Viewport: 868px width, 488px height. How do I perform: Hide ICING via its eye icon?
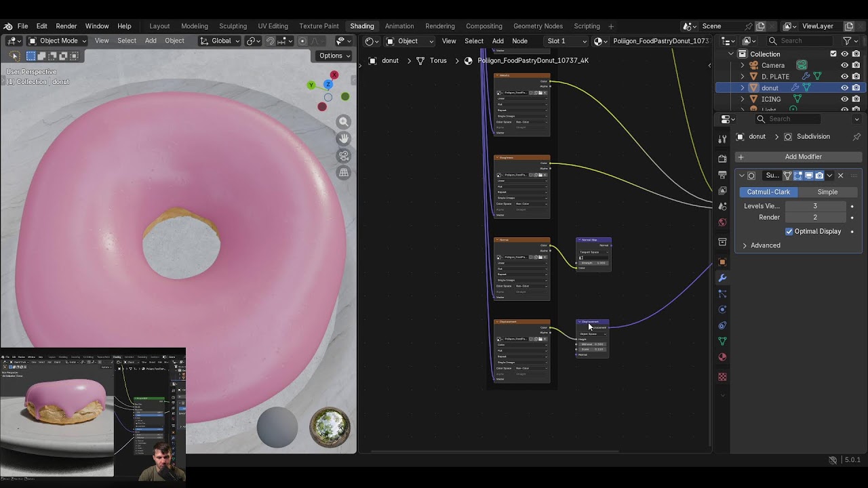tap(845, 99)
